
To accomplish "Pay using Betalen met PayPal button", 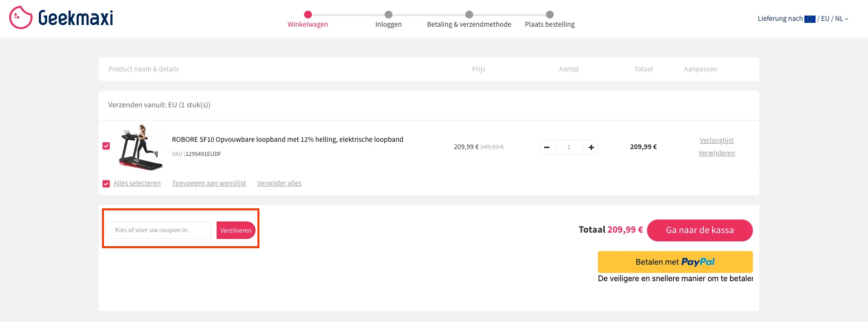I will (x=675, y=262).
